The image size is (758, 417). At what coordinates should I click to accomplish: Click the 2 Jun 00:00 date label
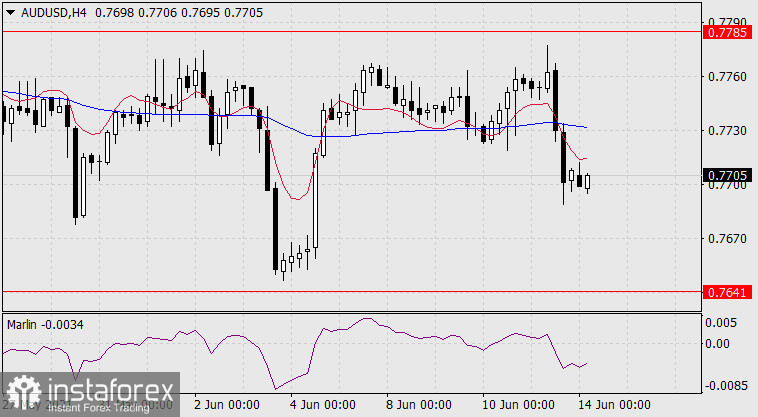coord(226,405)
